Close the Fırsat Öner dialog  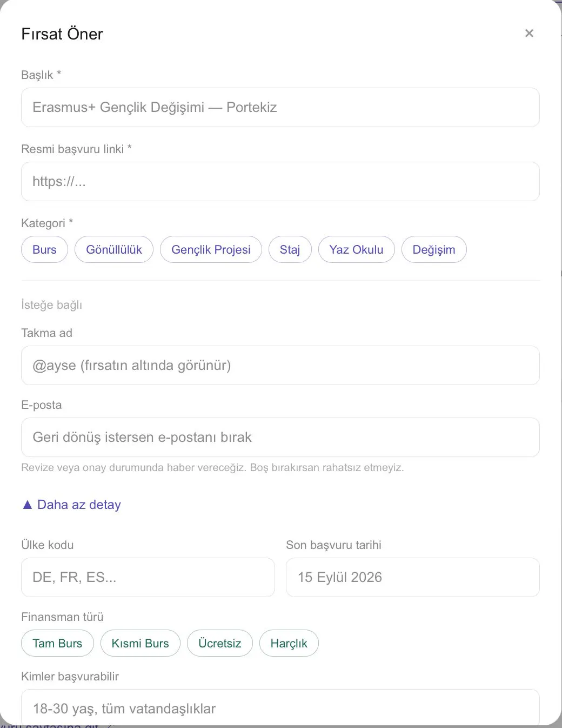point(529,34)
